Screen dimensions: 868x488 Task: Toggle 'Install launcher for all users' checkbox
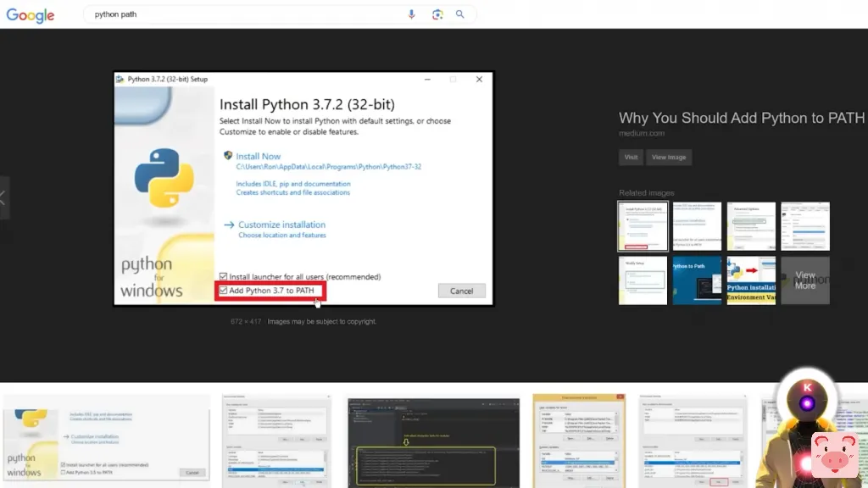click(x=224, y=277)
